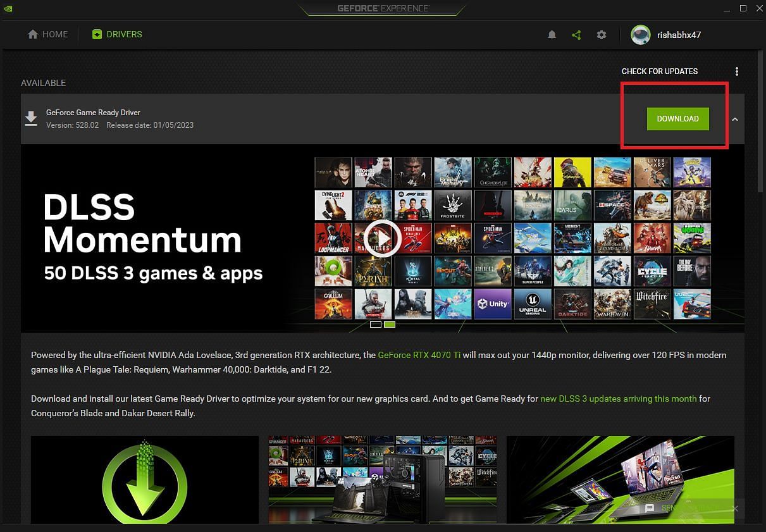This screenshot has width=766, height=532.
Task: Open the Home tab
Action: 47,34
